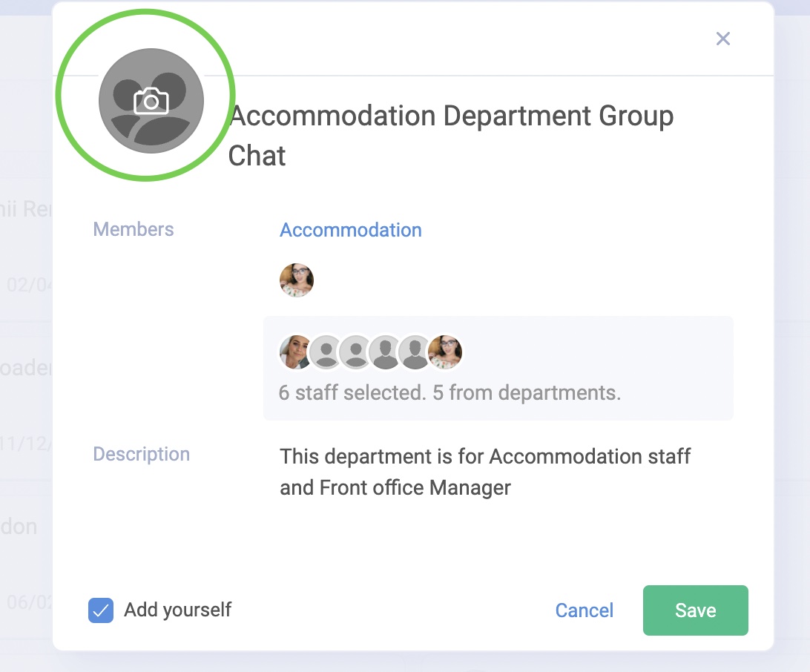This screenshot has width=810, height=672.
Task: Click the Description text to edit it
Action: coord(485,472)
